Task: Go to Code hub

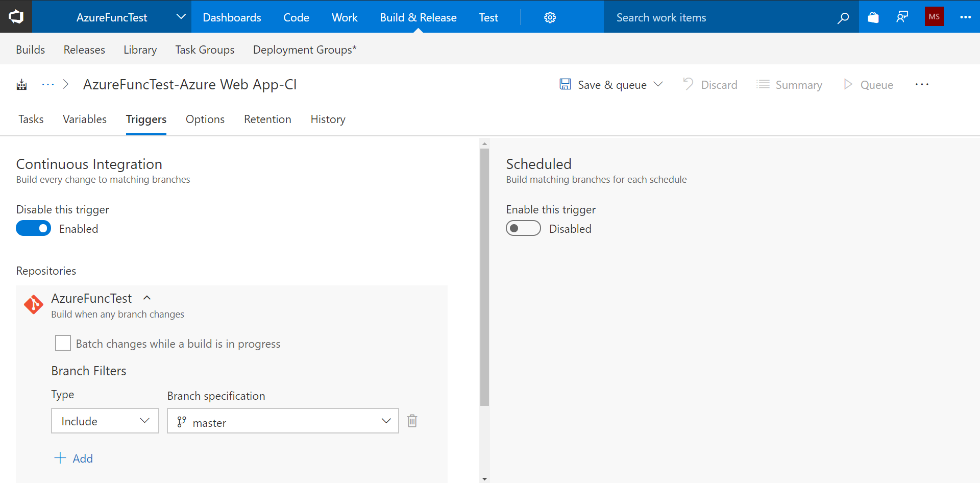Action: 296,17
